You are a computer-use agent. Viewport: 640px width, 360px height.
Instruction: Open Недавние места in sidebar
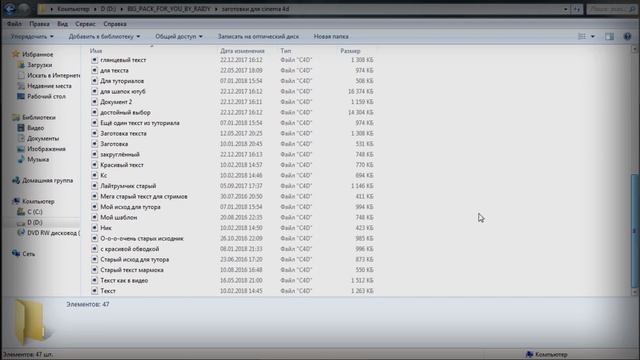tap(45, 86)
